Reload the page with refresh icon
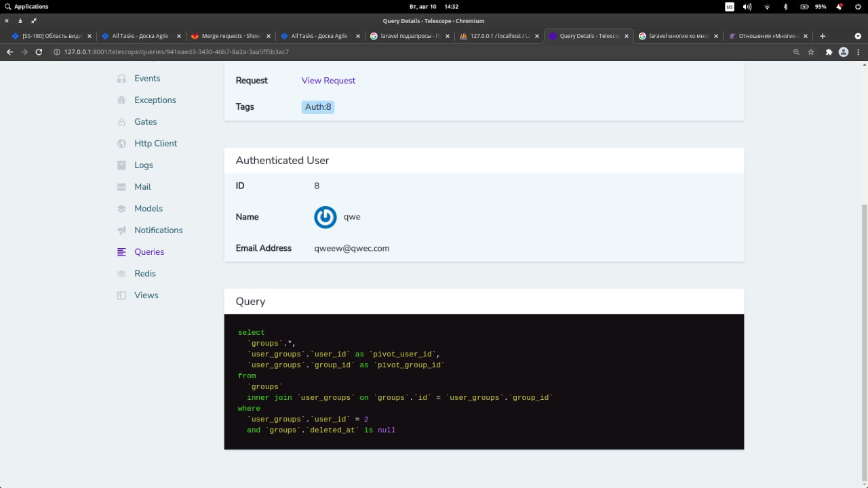The image size is (868, 488). (39, 52)
